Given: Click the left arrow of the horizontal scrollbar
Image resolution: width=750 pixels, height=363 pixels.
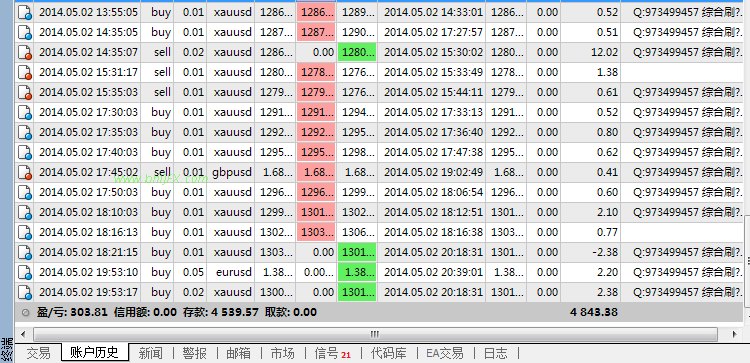Looking at the screenshot, I should pos(23,334).
